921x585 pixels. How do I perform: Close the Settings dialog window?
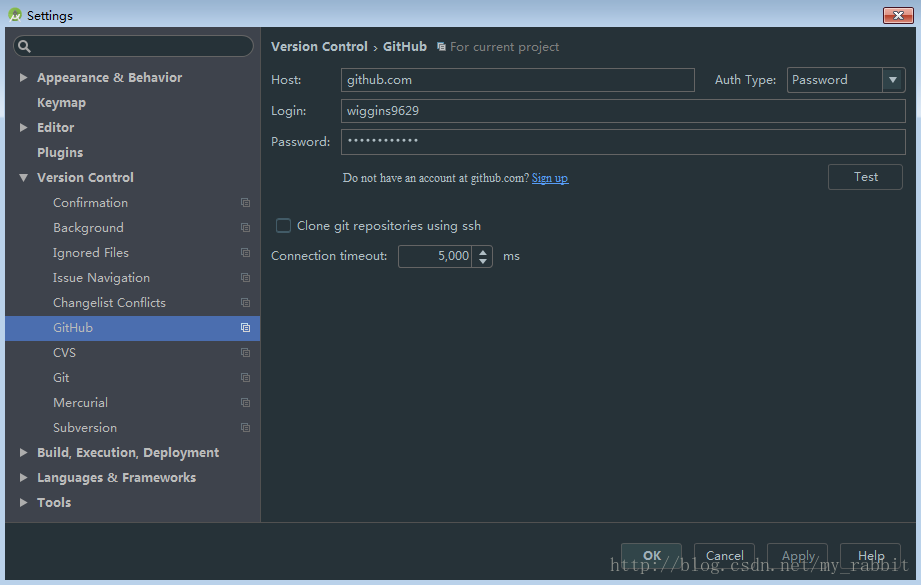pos(898,15)
